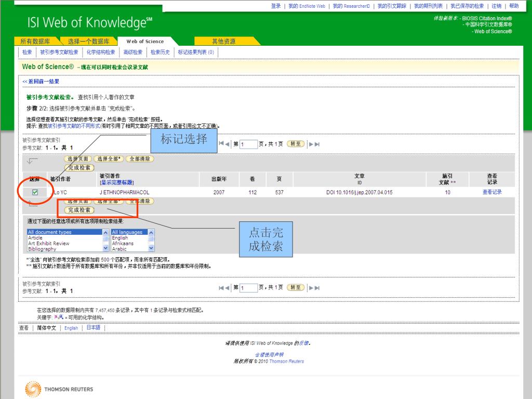532x399 pixels.
Task: Open 查看记录 link for Lo YC
Action: coord(492,192)
